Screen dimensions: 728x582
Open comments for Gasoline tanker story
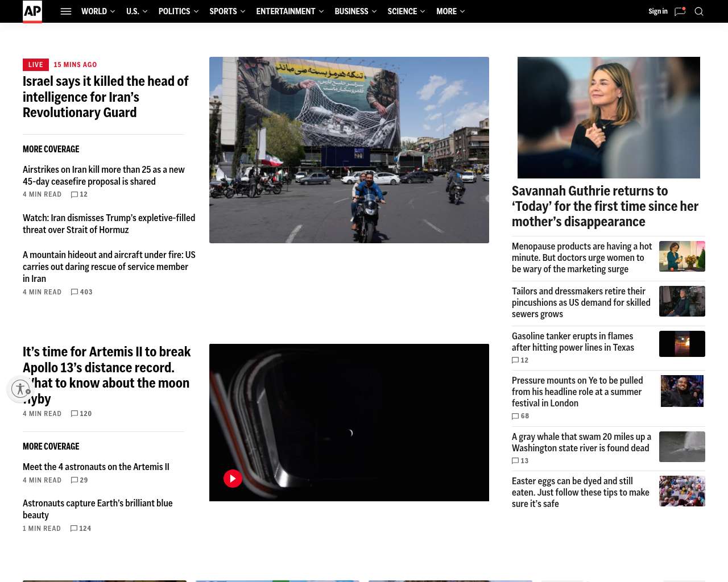point(520,360)
